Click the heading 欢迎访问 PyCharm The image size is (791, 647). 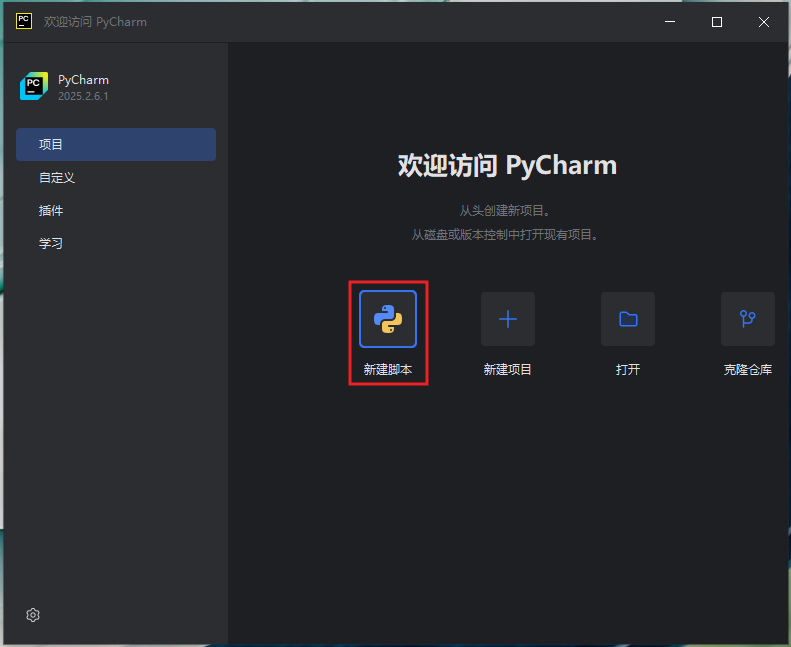pyautogui.click(x=507, y=165)
